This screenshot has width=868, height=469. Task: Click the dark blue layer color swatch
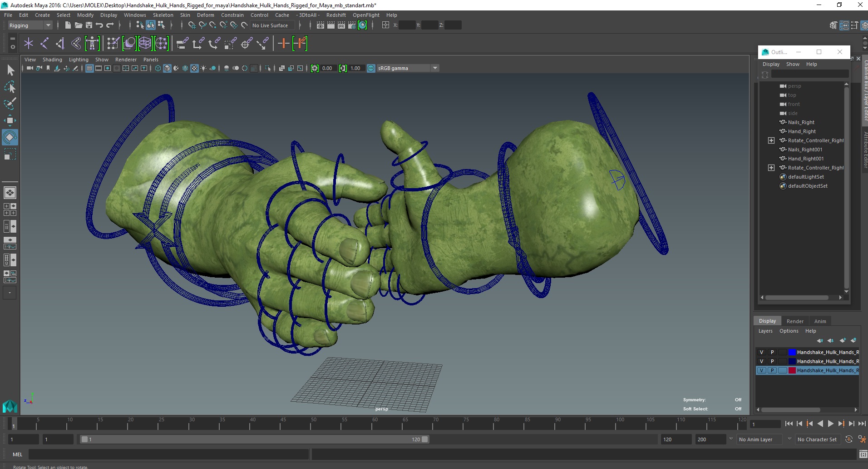pyautogui.click(x=792, y=361)
